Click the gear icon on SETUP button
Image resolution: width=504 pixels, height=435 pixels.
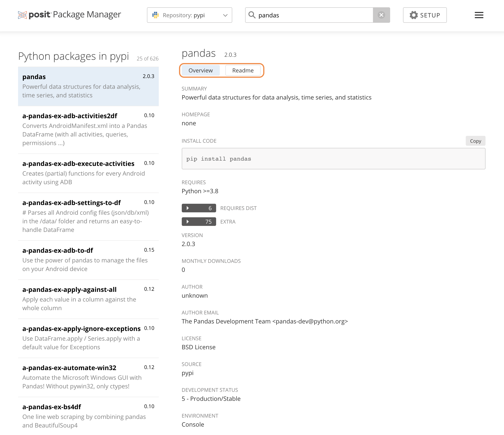coord(414,15)
